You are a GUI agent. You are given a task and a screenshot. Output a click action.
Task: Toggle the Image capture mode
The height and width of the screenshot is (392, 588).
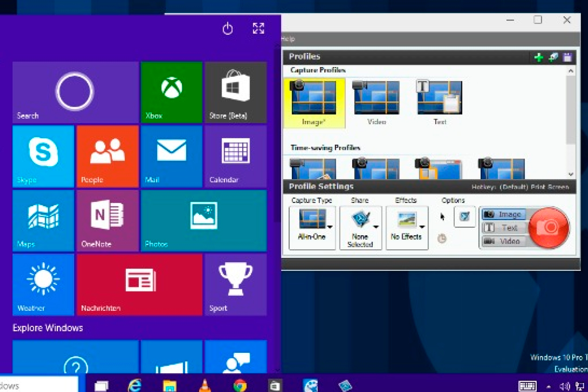504,214
